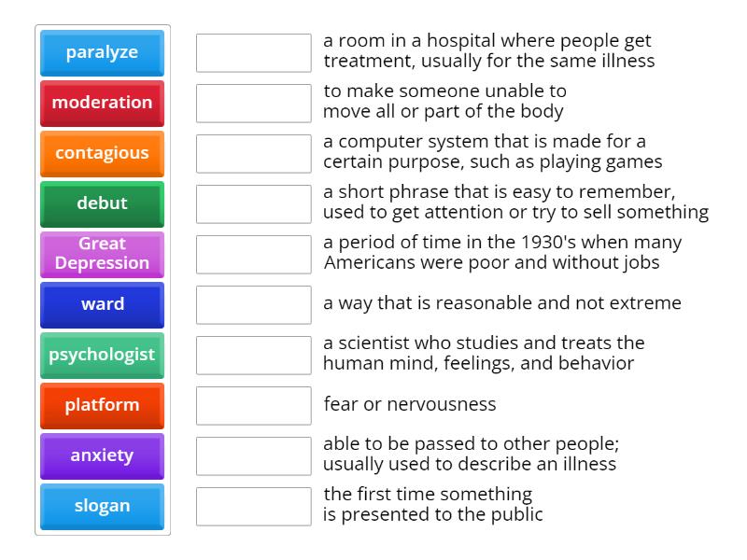Image resolution: width=747 pixels, height=560 pixels.
Task: Pick the orange 'contagious' tile
Action: [x=102, y=153]
